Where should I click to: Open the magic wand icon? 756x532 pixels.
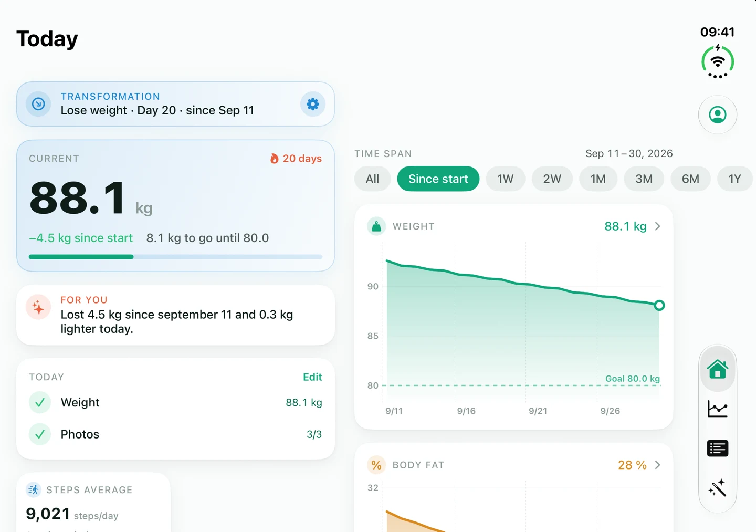coord(718,487)
